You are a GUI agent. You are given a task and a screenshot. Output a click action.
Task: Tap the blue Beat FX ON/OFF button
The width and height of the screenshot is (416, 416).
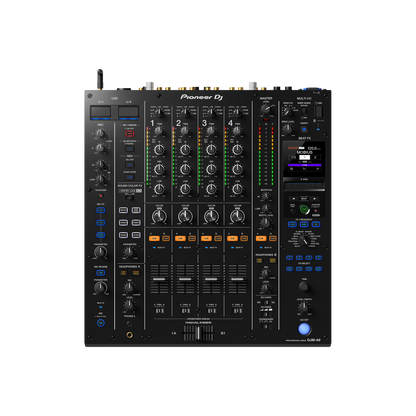click(304, 329)
